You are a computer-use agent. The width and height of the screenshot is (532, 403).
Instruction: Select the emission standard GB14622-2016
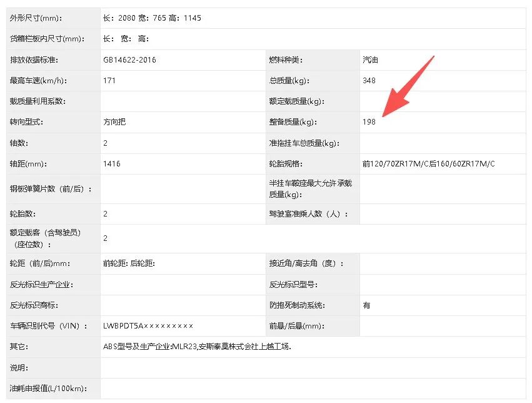coord(129,60)
